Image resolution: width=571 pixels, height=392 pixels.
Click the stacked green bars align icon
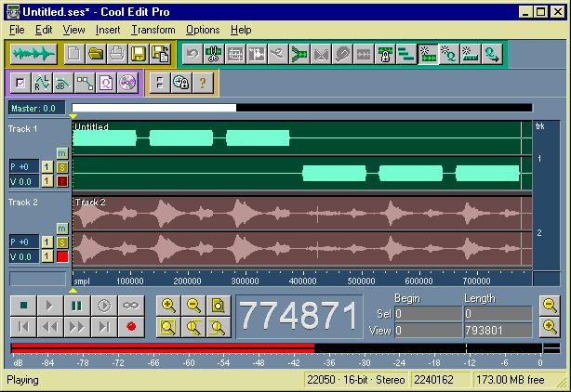(x=406, y=54)
